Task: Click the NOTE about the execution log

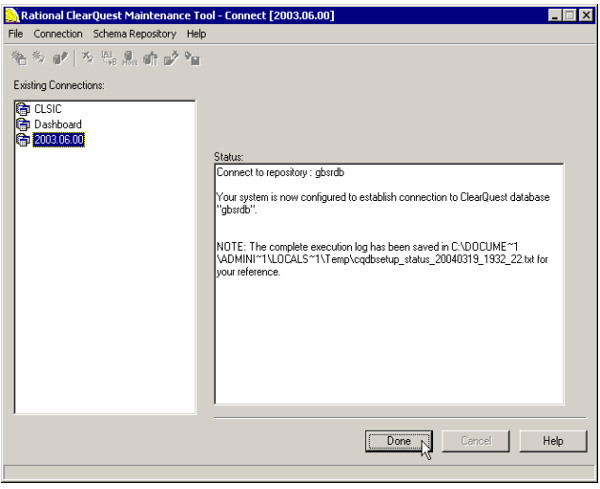Action: pos(382,259)
